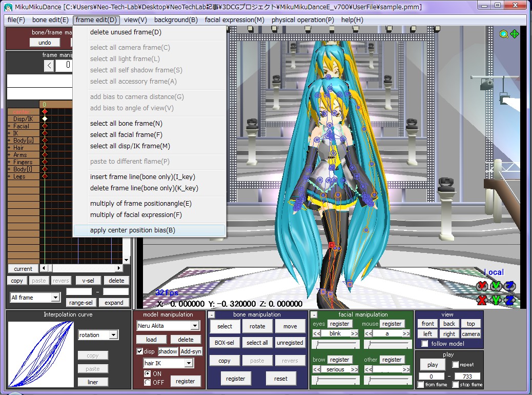Collapse the bone manipulation panel
Viewport: 532px width, 395px height.
[212, 315]
